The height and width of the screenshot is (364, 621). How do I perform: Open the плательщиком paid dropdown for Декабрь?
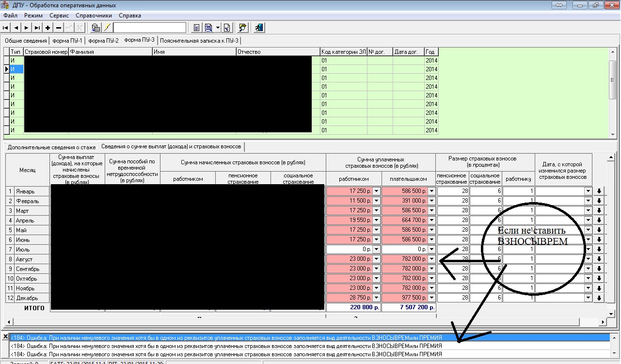(x=431, y=298)
